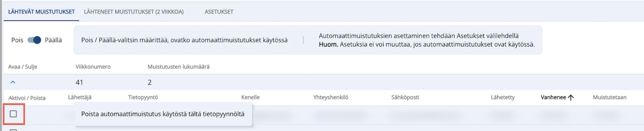Viewport: 644px width, 131px height.
Task: Collapse the week 41 row chevron
Action: point(13,82)
